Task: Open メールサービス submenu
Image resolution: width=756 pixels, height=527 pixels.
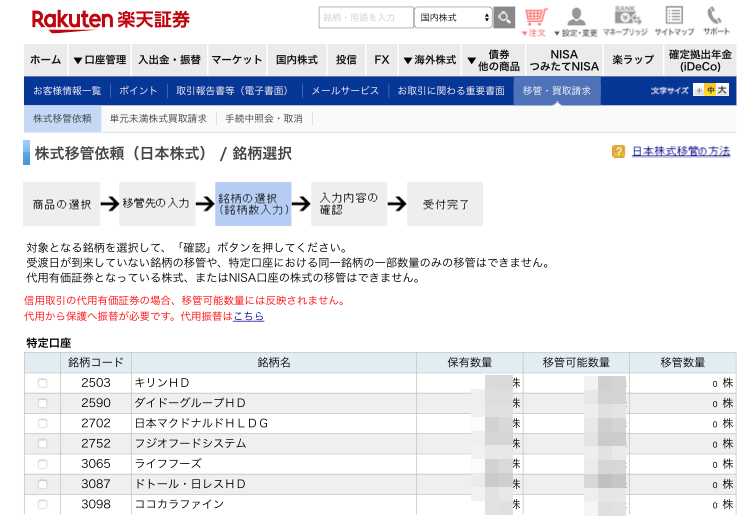Action: [x=345, y=91]
